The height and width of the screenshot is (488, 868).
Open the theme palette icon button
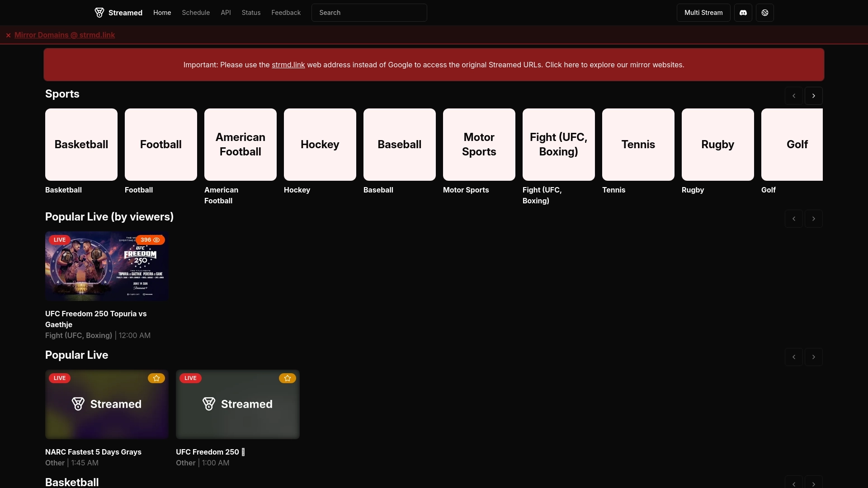[x=765, y=13]
